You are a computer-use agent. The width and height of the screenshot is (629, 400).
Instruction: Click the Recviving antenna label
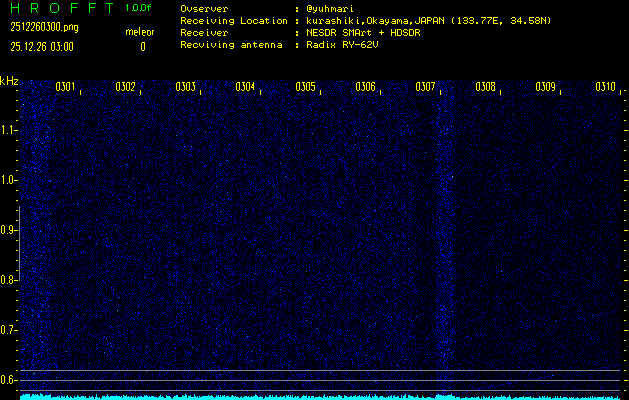[x=231, y=45]
